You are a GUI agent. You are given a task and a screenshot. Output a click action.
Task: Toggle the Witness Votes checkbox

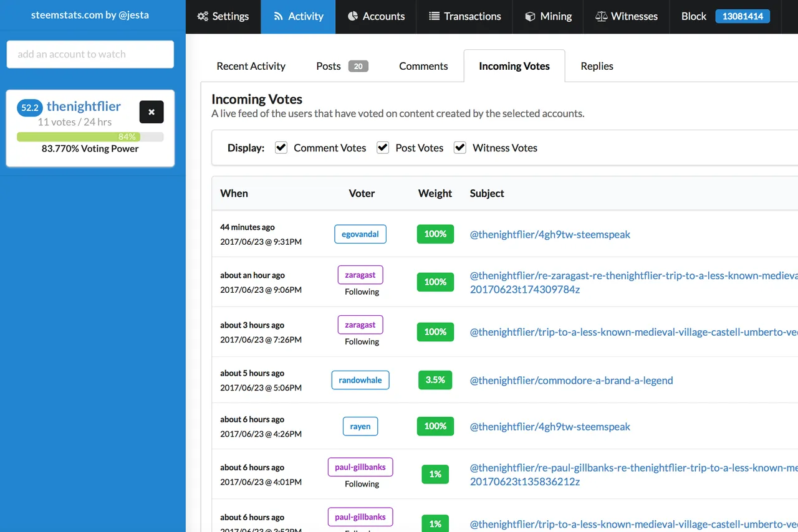pos(460,148)
